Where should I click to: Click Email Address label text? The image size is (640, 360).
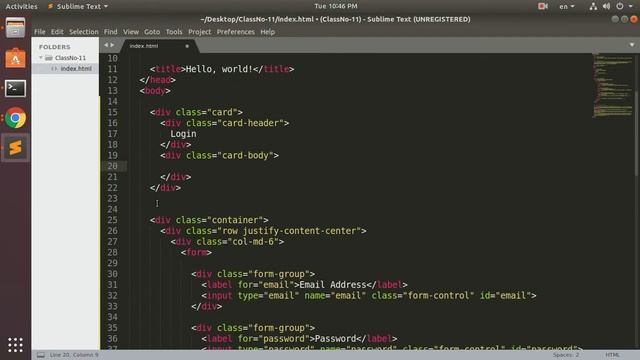tap(333, 285)
